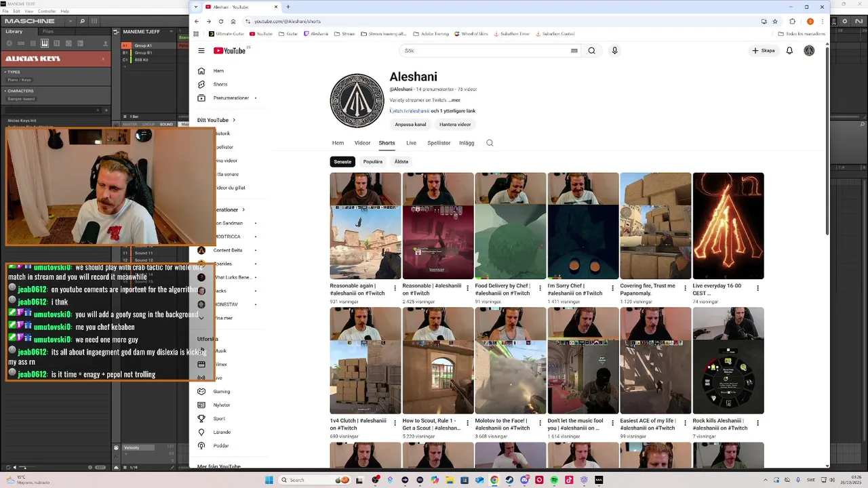Click the Skapa create button

pyautogui.click(x=763, y=51)
